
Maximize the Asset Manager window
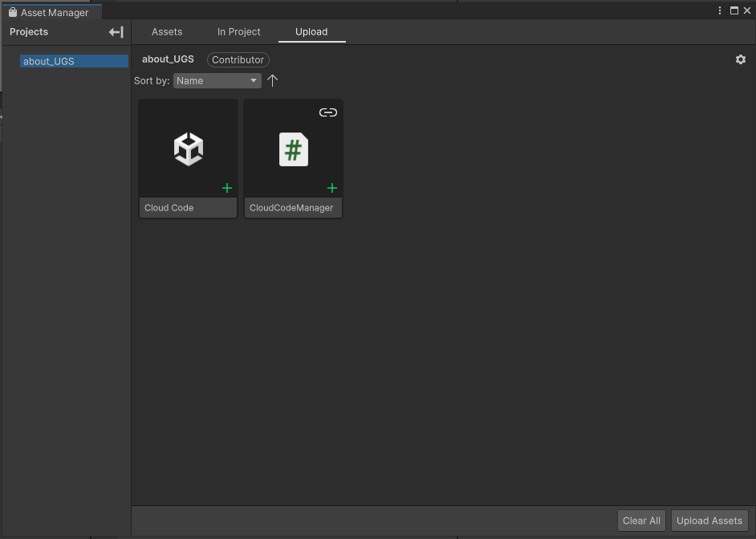click(734, 10)
